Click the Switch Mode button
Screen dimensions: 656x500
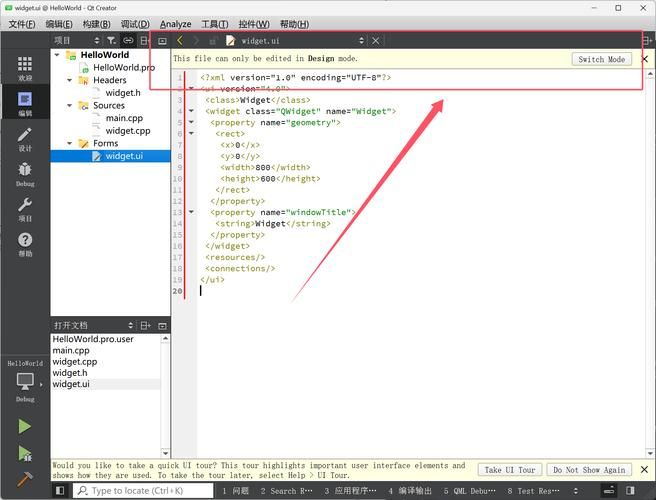click(x=601, y=59)
